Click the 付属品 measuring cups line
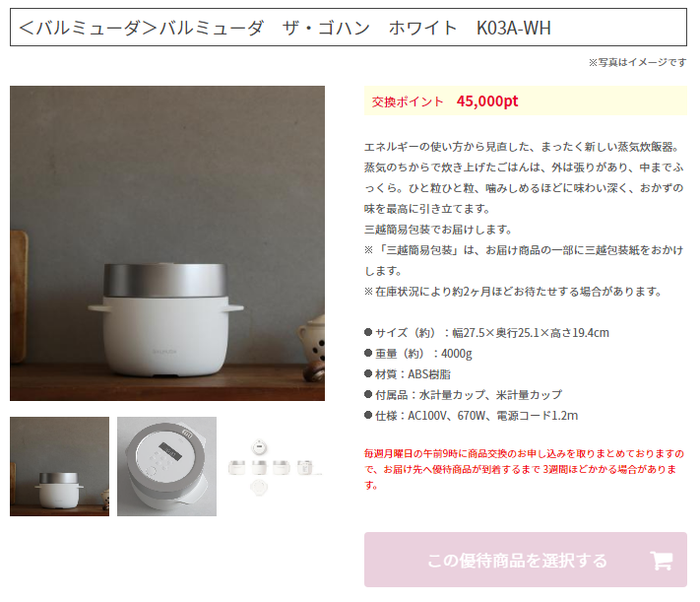This screenshot has height=602, width=700. 463,395
